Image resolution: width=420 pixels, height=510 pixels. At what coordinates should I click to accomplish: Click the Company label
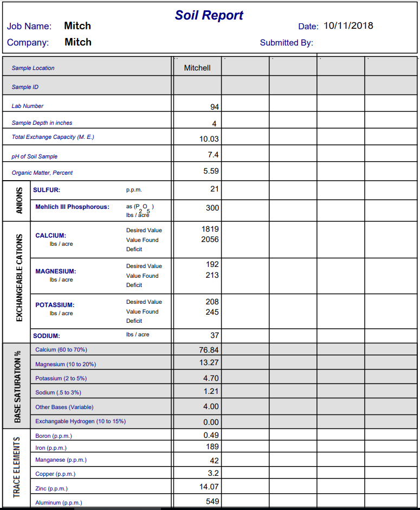point(28,43)
